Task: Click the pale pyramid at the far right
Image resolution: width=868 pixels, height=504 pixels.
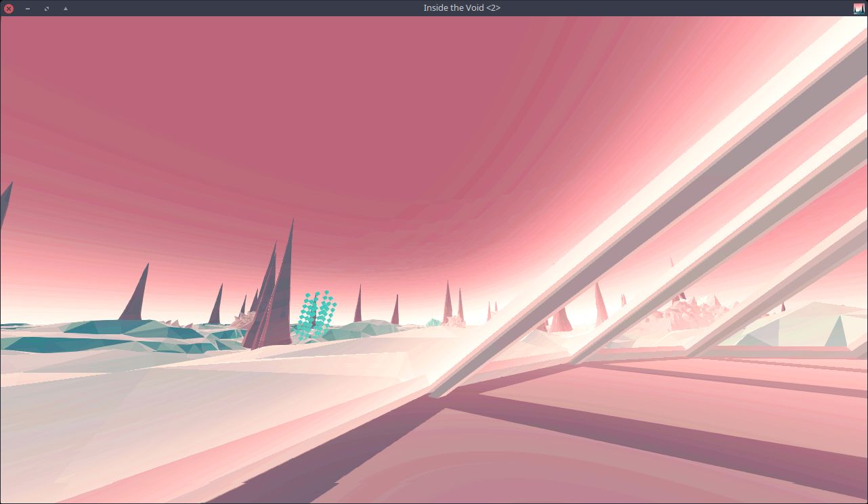Action: click(837, 331)
